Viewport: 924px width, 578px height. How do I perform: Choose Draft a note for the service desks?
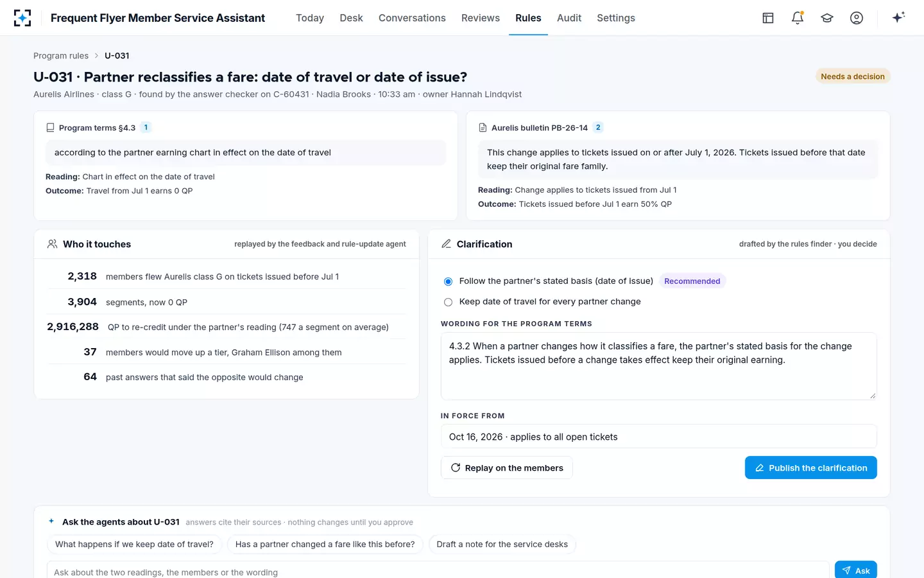[502, 544]
